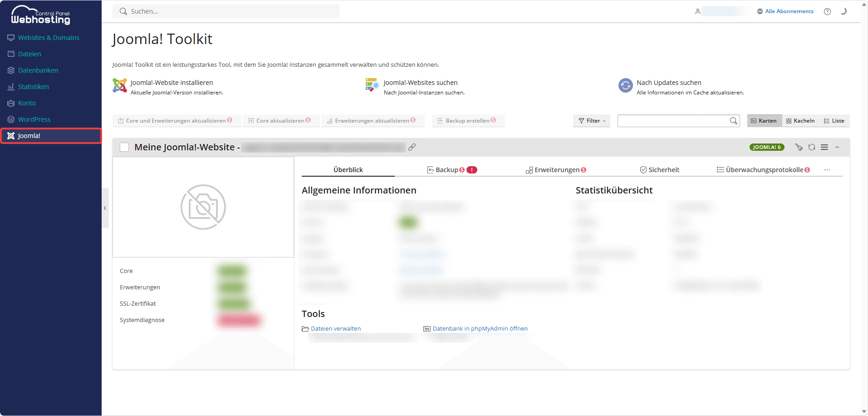Open the hamburger menu on card header
Screen dimensions: 868x416
[x=824, y=147]
